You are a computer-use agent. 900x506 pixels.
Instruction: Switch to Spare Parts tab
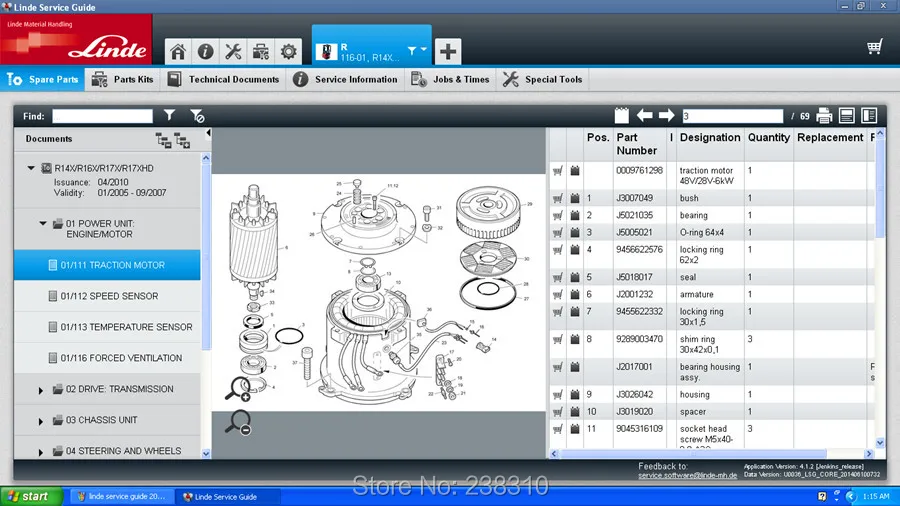click(x=43, y=79)
